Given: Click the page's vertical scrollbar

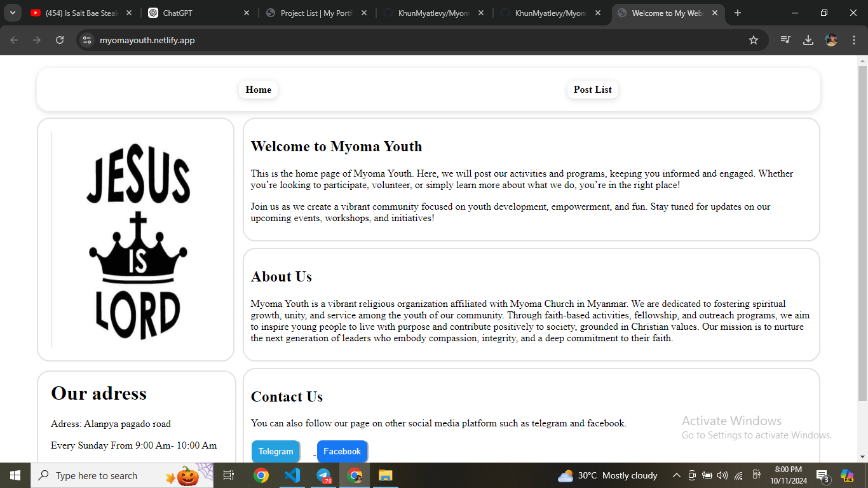Looking at the screenshot, I should [x=862, y=229].
